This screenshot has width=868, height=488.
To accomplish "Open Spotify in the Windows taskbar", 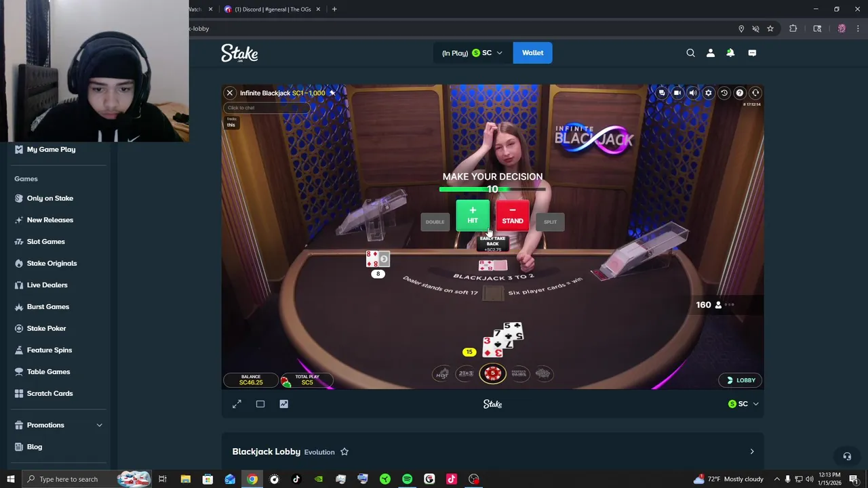I will 407,479.
